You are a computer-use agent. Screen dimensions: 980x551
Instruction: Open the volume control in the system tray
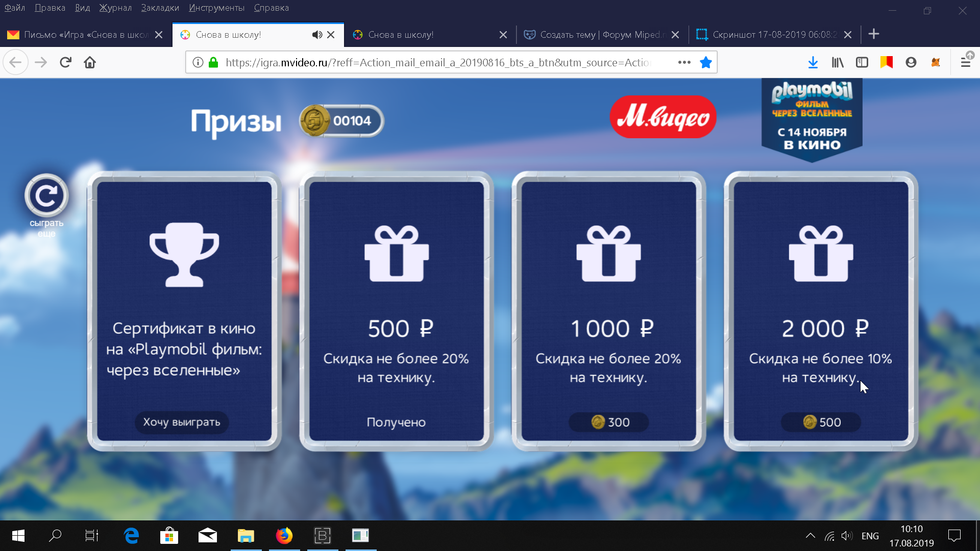click(x=847, y=536)
